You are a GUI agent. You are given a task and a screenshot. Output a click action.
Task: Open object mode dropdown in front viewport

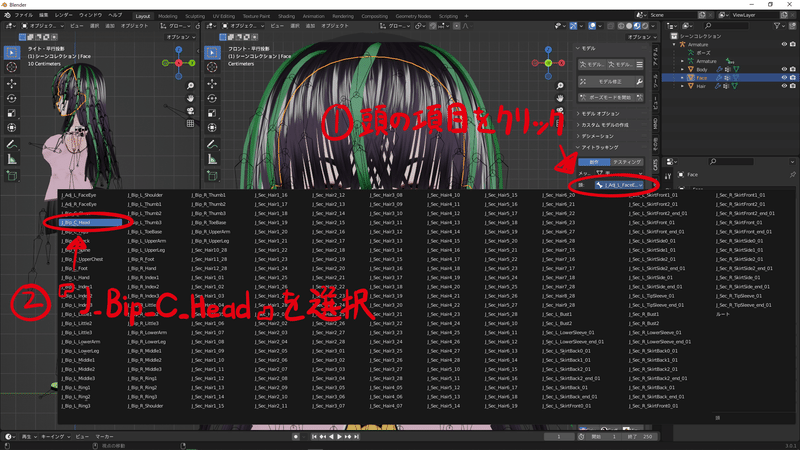[243, 26]
